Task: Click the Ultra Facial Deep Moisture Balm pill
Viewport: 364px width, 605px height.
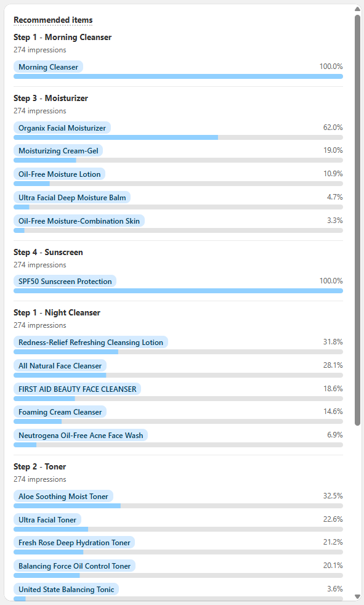Action: pos(71,197)
